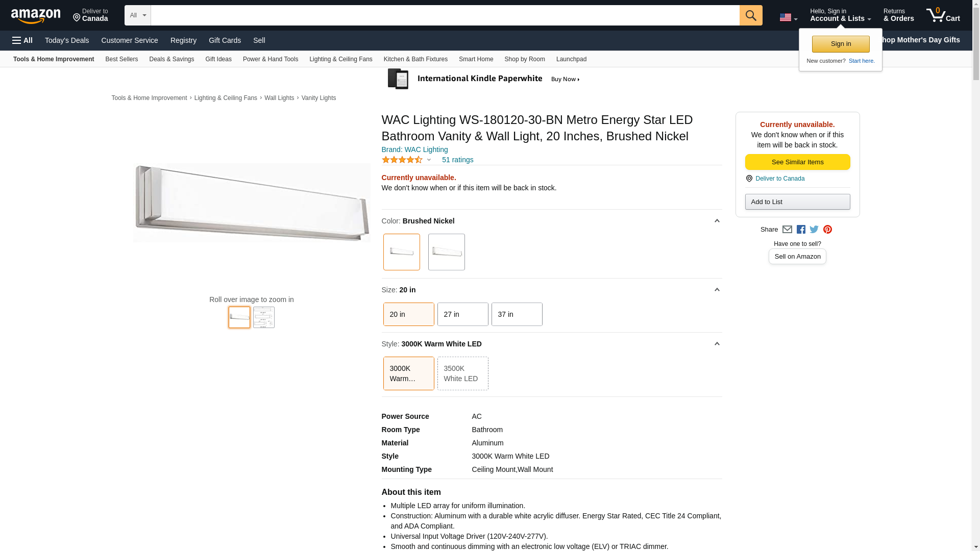Choose the 3500K White LED style
The image size is (980, 551).
[462, 373]
